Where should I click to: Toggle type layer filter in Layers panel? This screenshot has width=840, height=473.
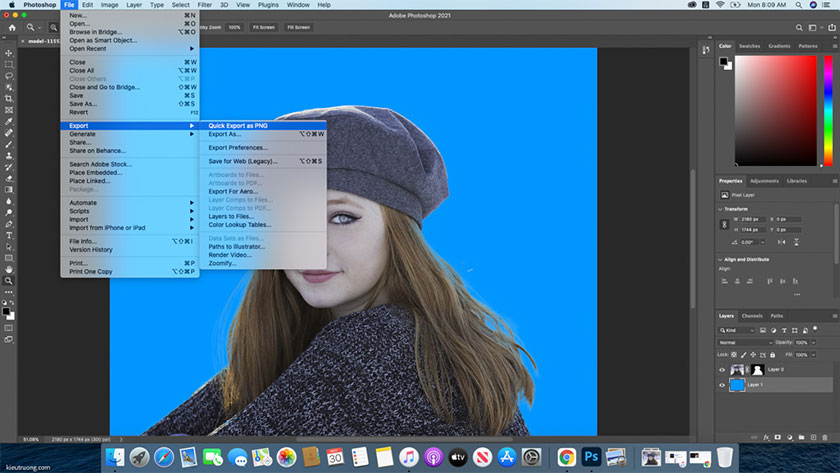point(784,330)
